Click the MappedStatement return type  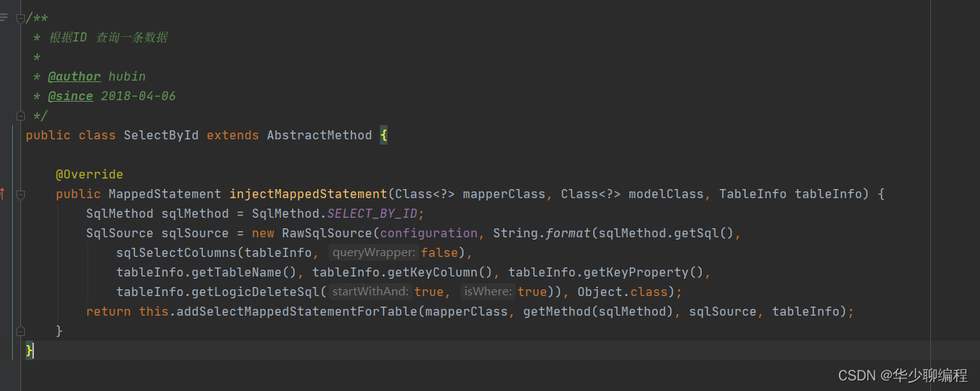tap(165, 194)
